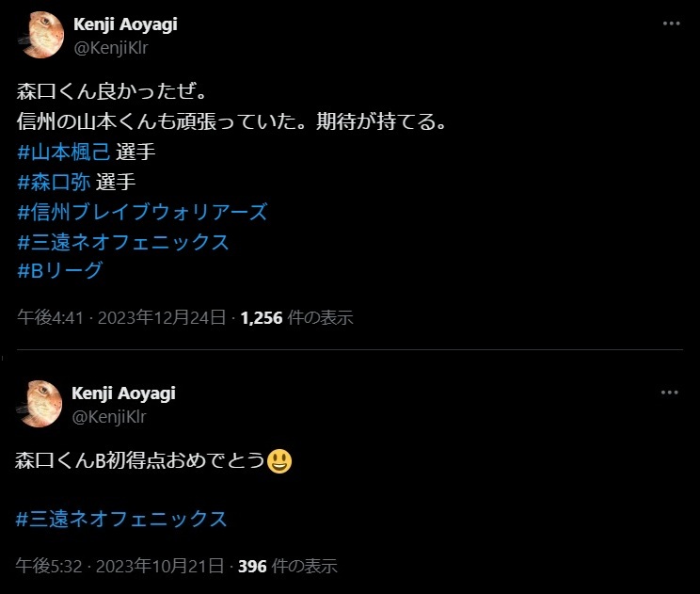Viewport: 700px width, 594px height.
Task: Open #三遠ネオフェニックス in the October 21 tweet
Action: point(121,519)
